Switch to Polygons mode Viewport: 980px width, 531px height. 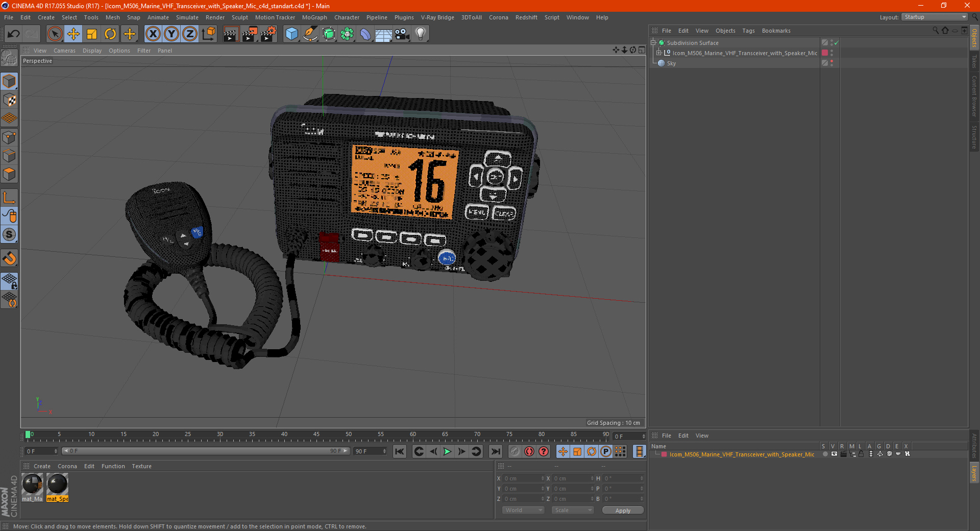[x=9, y=174]
